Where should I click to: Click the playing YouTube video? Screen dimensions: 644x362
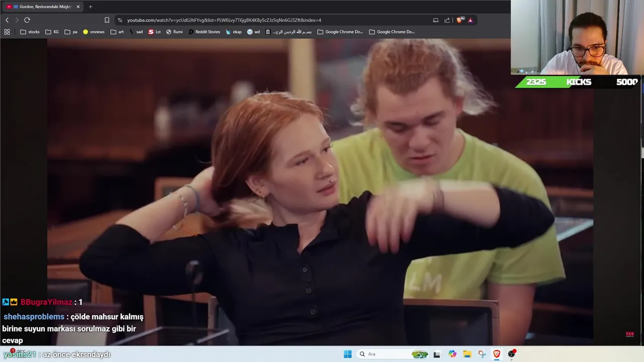point(320,192)
